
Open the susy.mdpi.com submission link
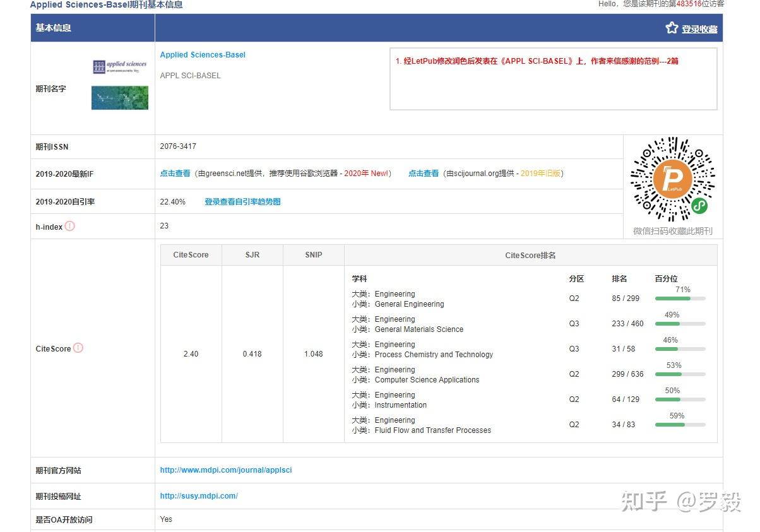click(x=199, y=496)
